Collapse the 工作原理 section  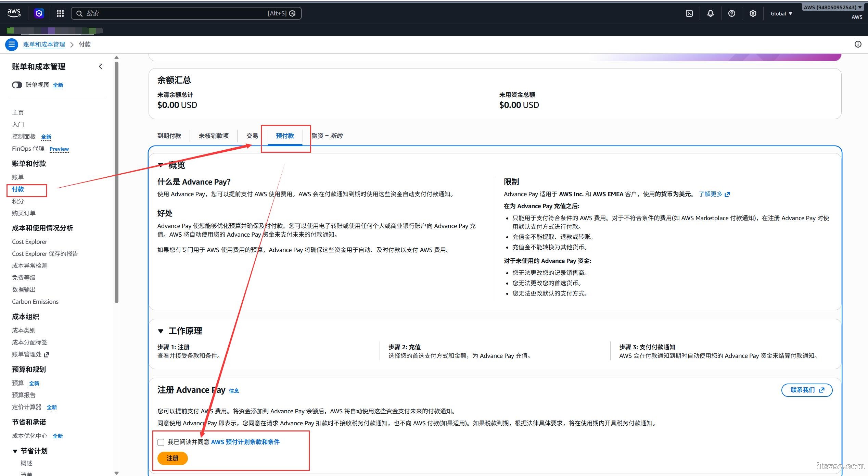coord(161,331)
